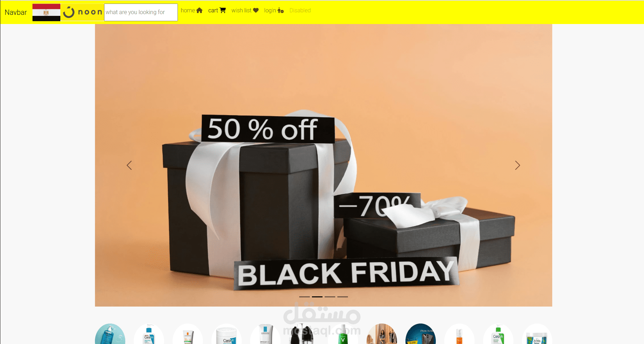Open the cart shopping cart icon
The height and width of the screenshot is (344, 644).
[223, 10]
